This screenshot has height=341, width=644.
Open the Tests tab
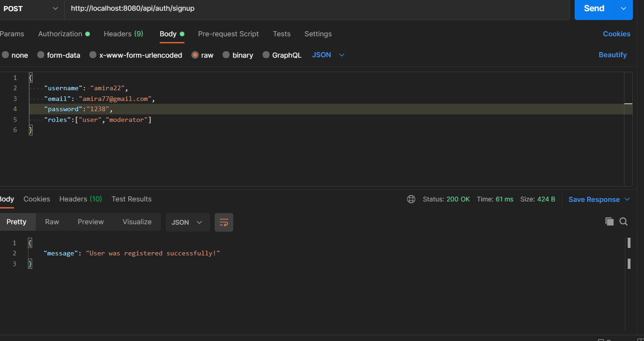click(x=282, y=33)
